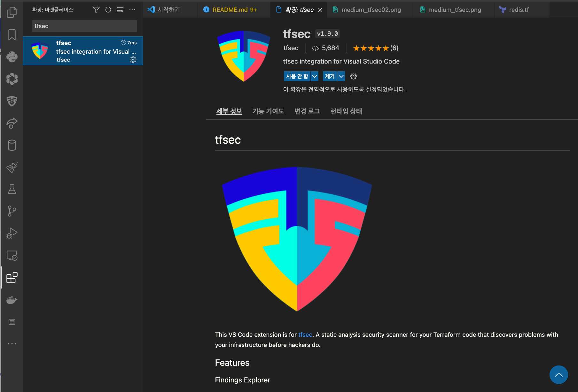Select the 세부 정보 tab
Image resolution: width=578 pixels, height=392 pixels.
point(229,111)
